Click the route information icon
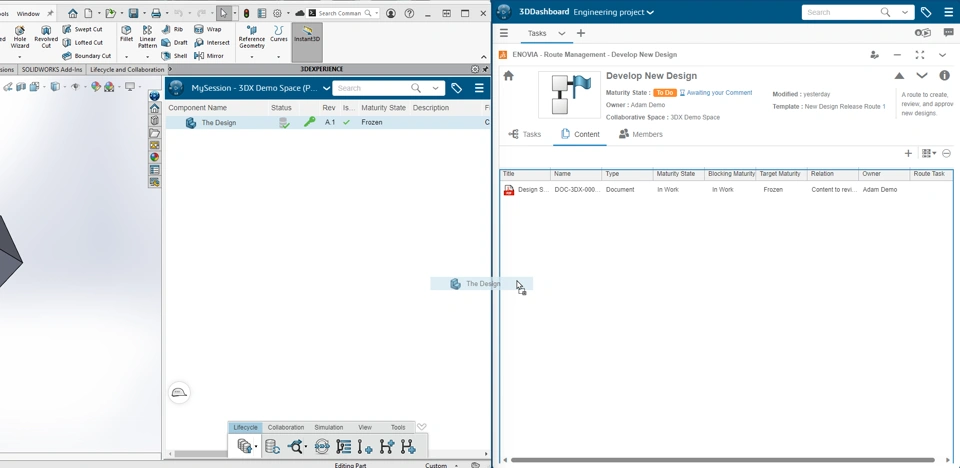The image size is (960, 468). 945,76
